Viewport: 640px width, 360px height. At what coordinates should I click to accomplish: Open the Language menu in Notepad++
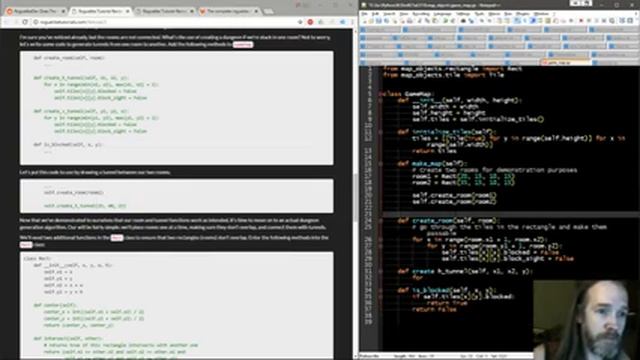pyautogui.click(x=442, y=13)
